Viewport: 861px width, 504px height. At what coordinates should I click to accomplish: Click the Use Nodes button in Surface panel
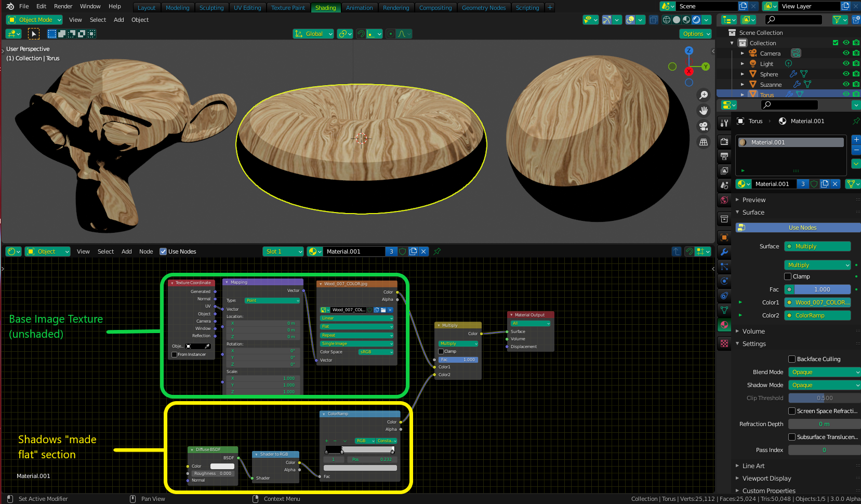(799, 228)
